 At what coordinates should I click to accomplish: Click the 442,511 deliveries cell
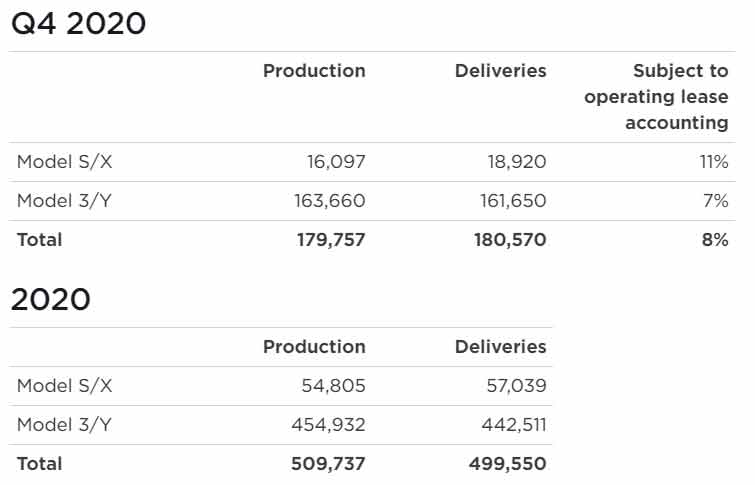coord(512,425)
